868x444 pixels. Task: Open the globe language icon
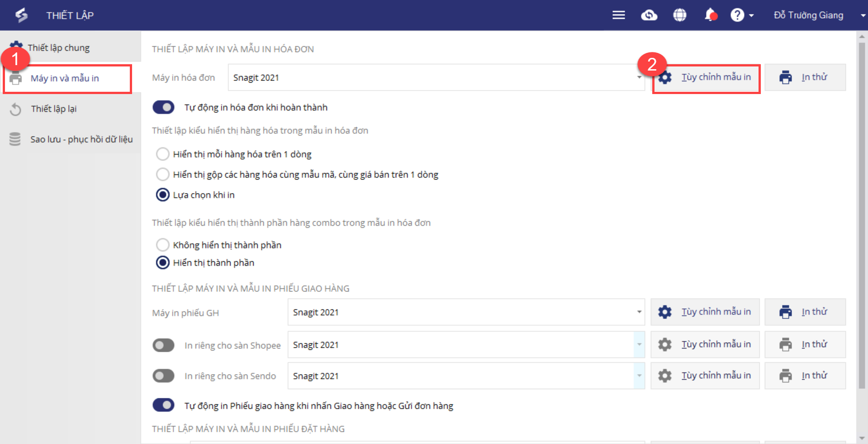click(679, 15)
